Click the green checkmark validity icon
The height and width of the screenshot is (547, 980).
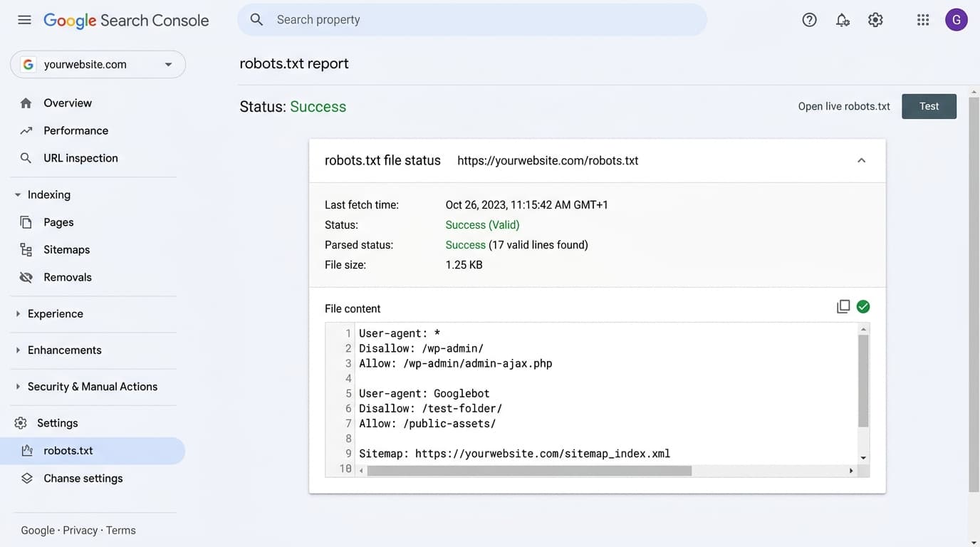[x=863, y=306]
